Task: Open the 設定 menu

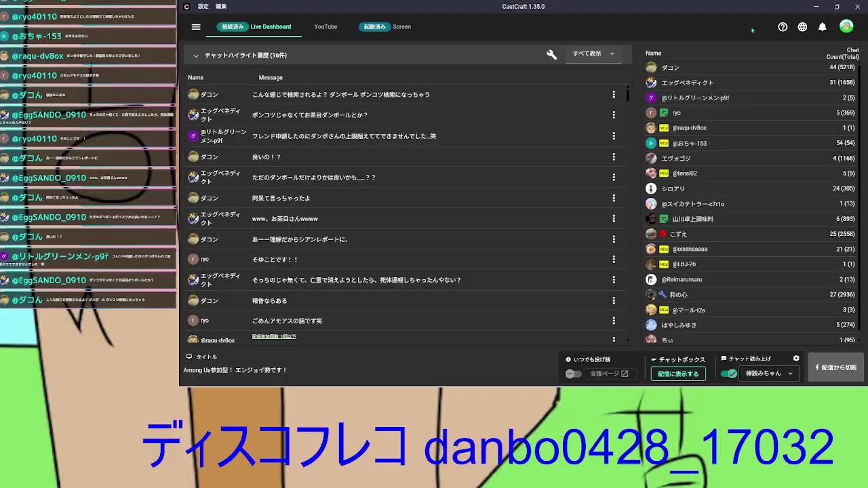Action: coord(203,7)
